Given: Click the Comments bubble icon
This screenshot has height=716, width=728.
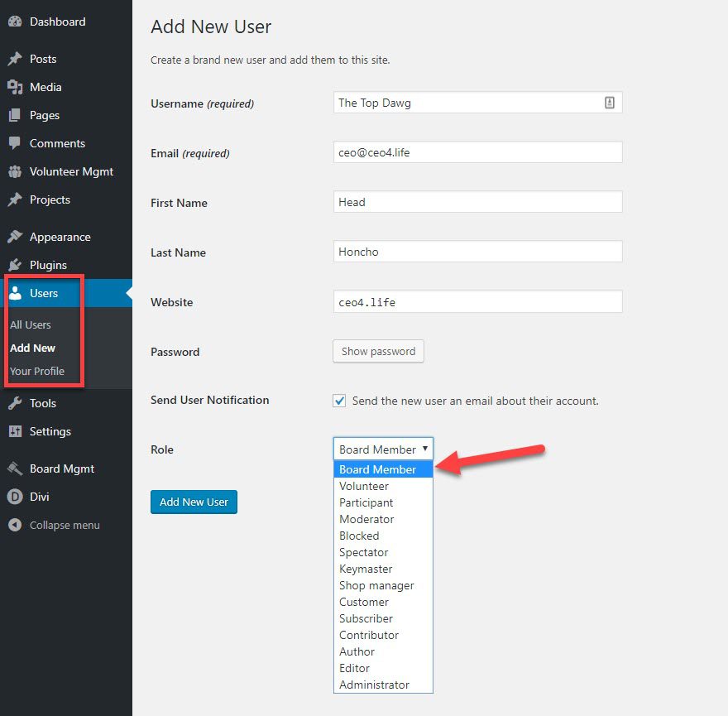Looking at the screenshot, I should [x=15, y=143].
